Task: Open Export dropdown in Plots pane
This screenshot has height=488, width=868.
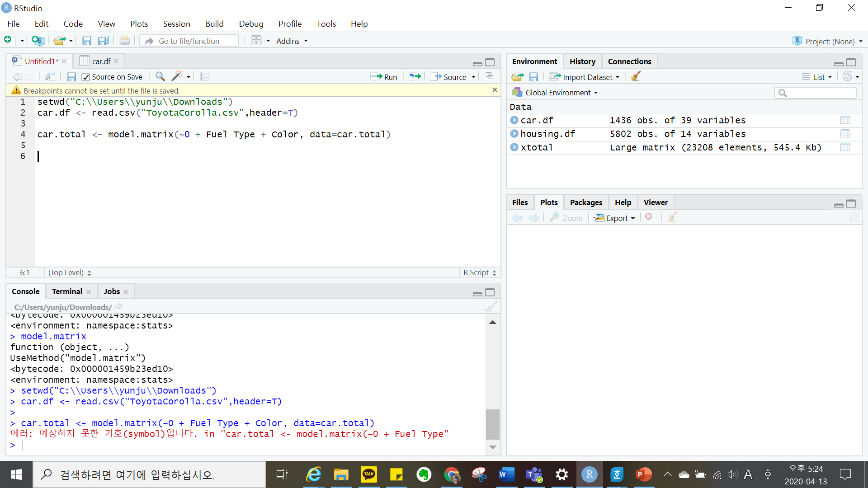Action: click(x=615, y=218)
